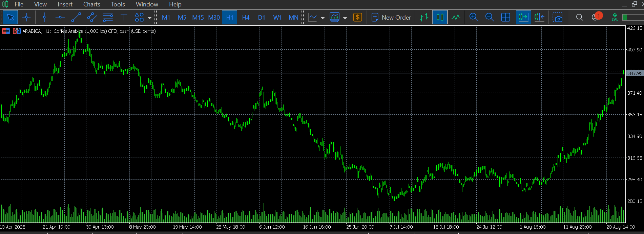This screenshot has height=234, width=644.
Task: Take a chart screenshot with camera icon
Action: pos(557,17)
